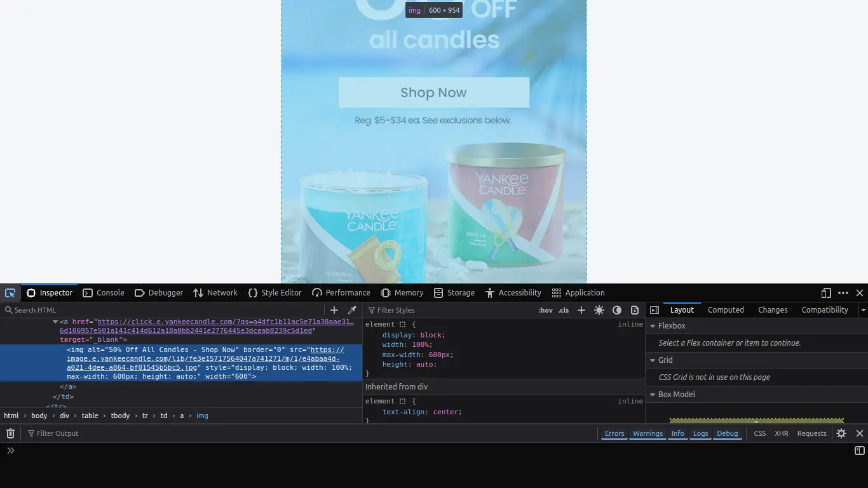Toggle the Debug console filter

coord(728,433)
